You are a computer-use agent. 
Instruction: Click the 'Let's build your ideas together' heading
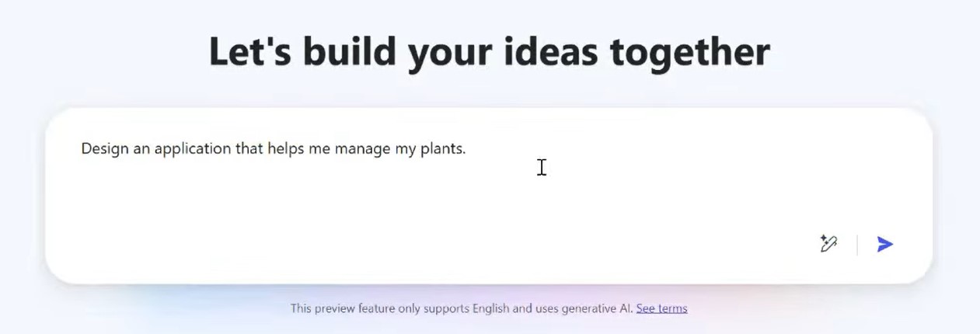click(x=489, y=51)
